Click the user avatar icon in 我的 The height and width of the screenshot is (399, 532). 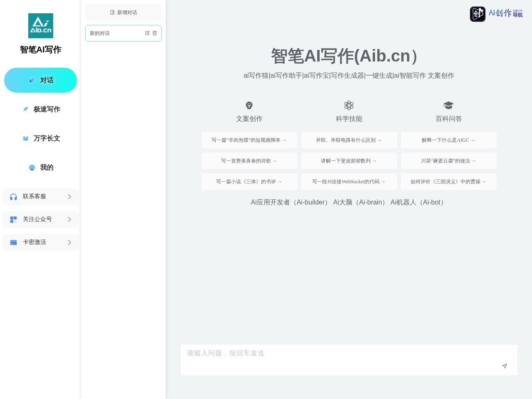coord(32,167)
